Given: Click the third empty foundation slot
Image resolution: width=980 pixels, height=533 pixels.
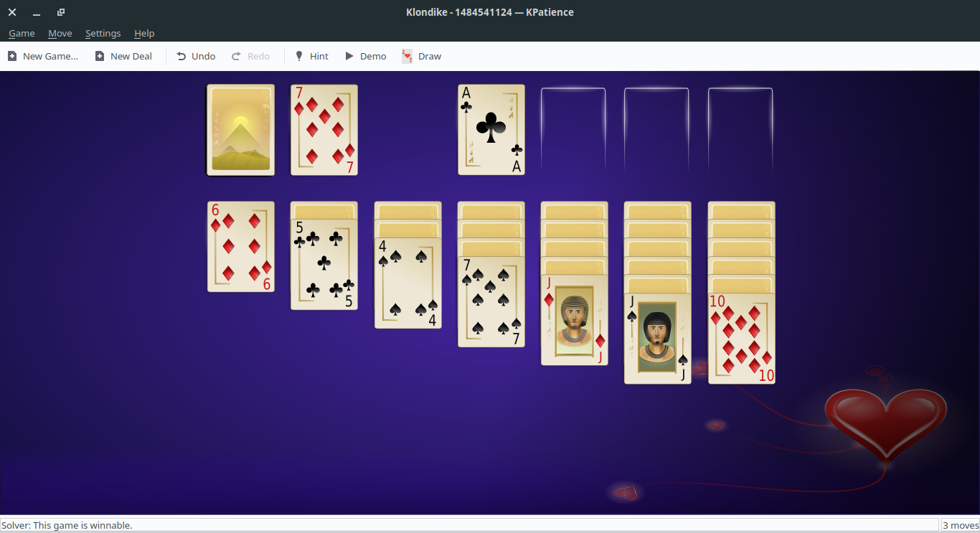Looking at the screenshot, I should coord(656,130).
